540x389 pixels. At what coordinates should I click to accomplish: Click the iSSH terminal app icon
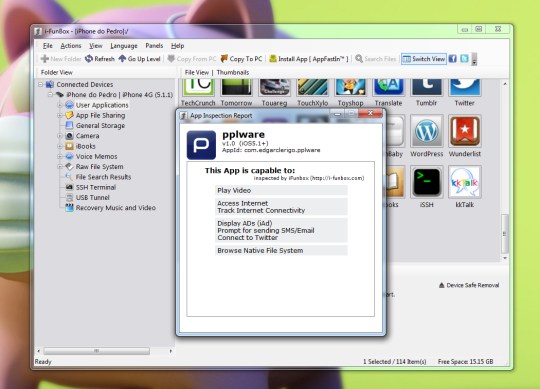(x=426, y=182)
